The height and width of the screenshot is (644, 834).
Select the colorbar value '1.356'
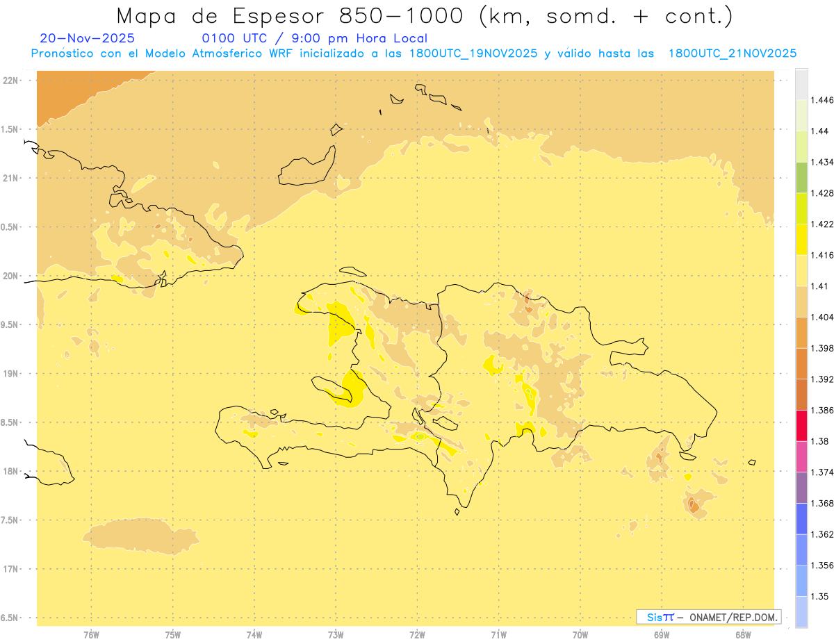pyautogui.click(x=821, y=565)
